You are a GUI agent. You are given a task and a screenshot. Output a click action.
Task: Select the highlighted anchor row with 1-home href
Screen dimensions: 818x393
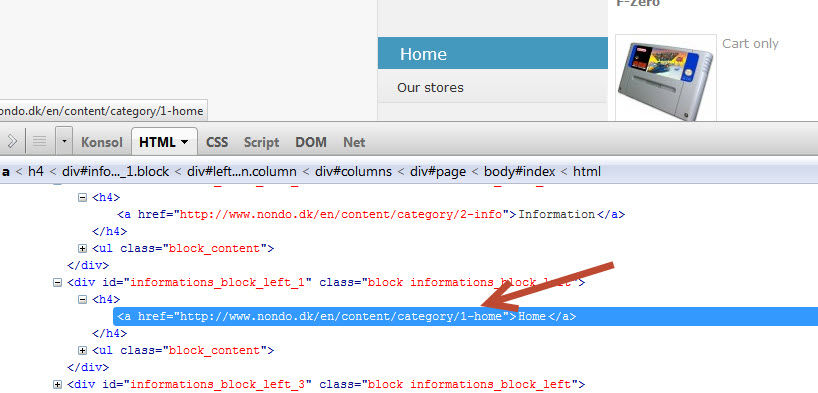coord(465,316)
